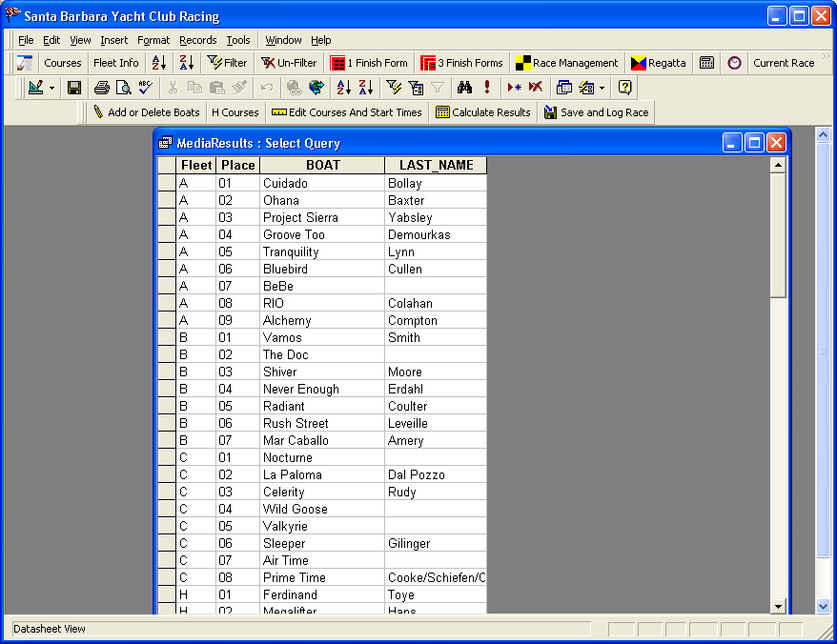Click the Regatta button
Screen dimensions: 837x644
click(659, 63)
